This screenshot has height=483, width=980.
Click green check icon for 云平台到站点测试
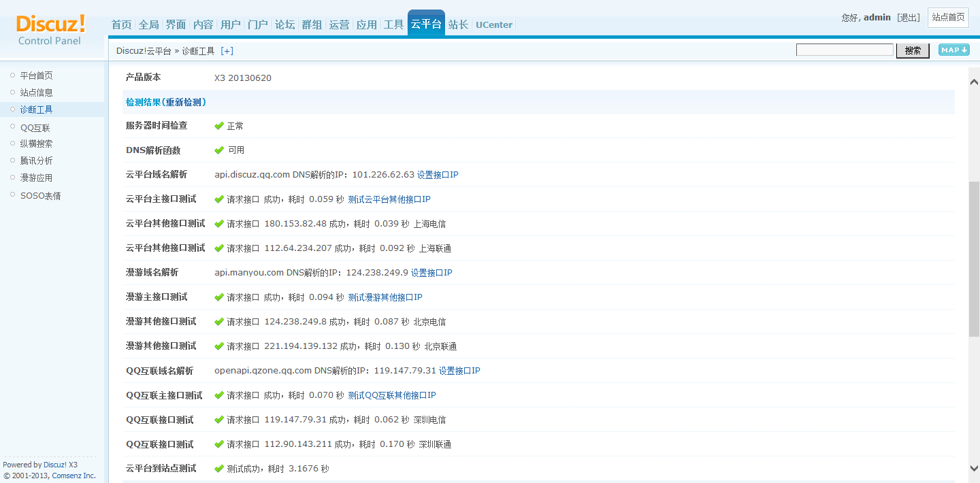pos(219,469)
